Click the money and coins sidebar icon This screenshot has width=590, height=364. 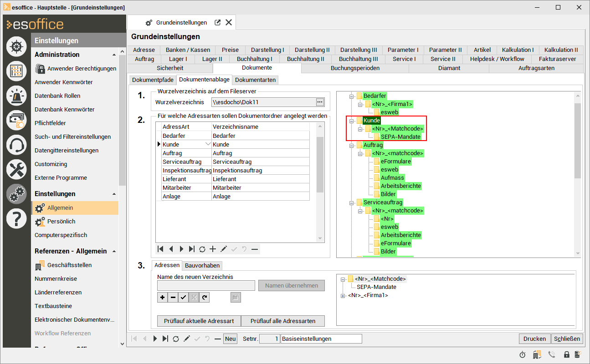click(x=16, y=121)
